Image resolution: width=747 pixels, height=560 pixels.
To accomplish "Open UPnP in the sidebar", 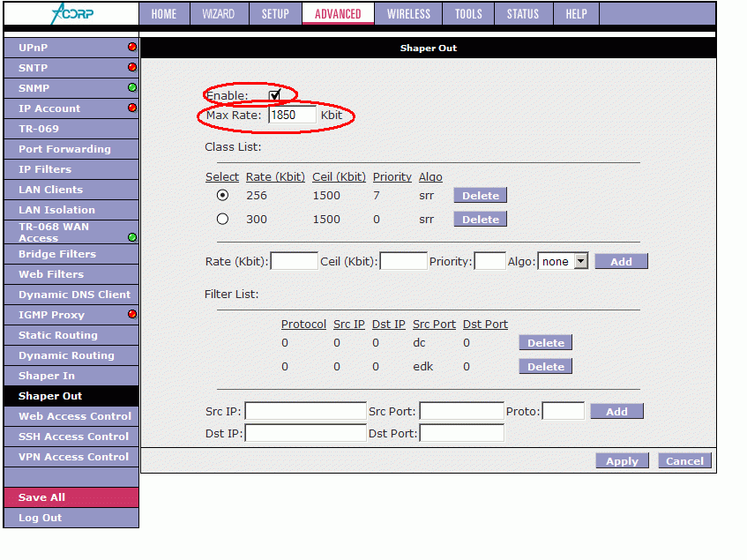I will click(x=71, y=48).
